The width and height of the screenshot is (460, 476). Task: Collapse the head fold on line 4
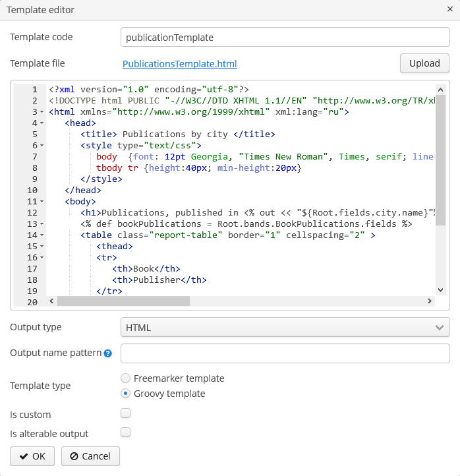coord(42,123)
